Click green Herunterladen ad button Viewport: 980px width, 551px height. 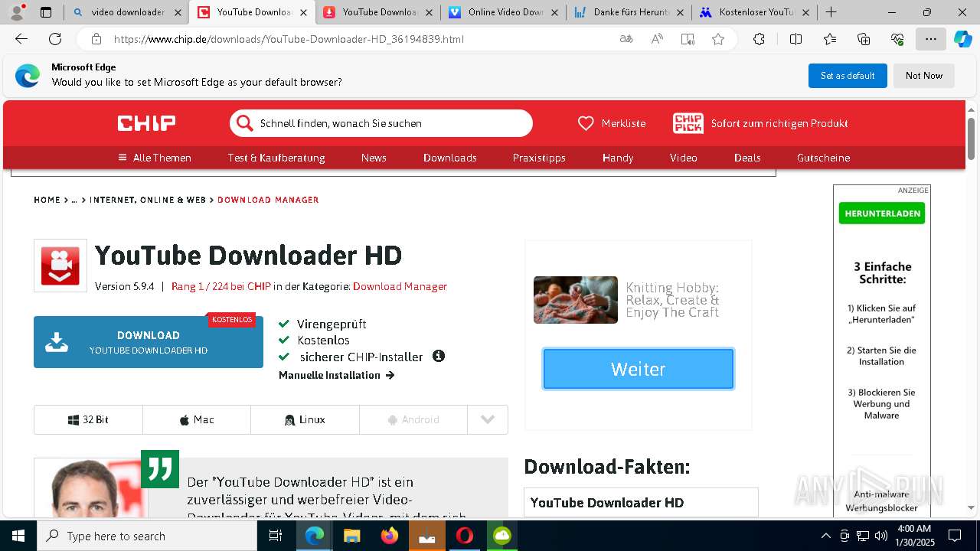(x=882, y=214)
